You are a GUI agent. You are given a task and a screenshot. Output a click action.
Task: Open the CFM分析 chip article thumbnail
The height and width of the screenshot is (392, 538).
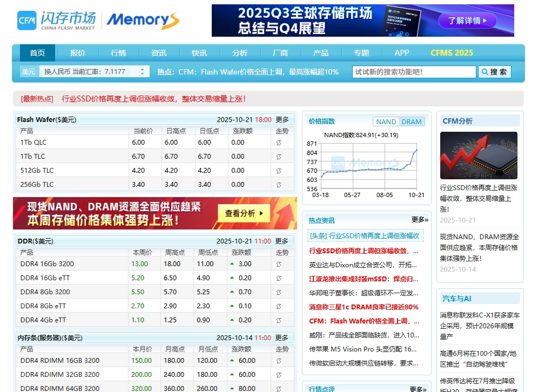point(479,156)
